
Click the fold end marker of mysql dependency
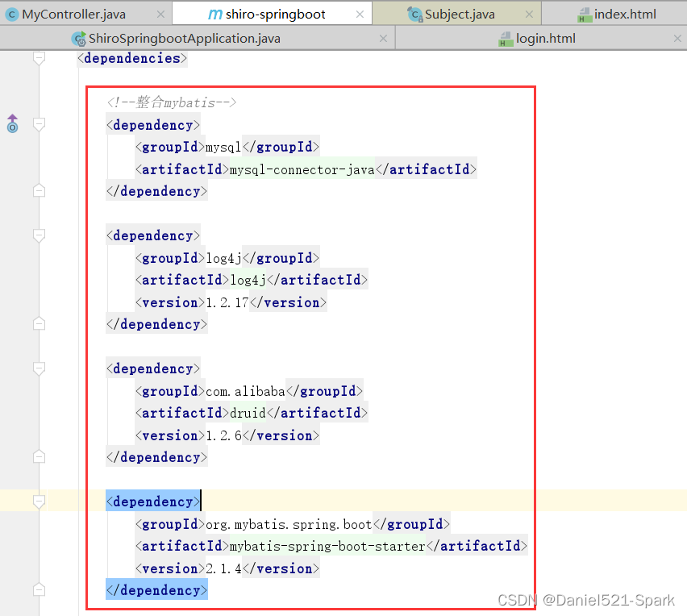(x=39, y=190)
